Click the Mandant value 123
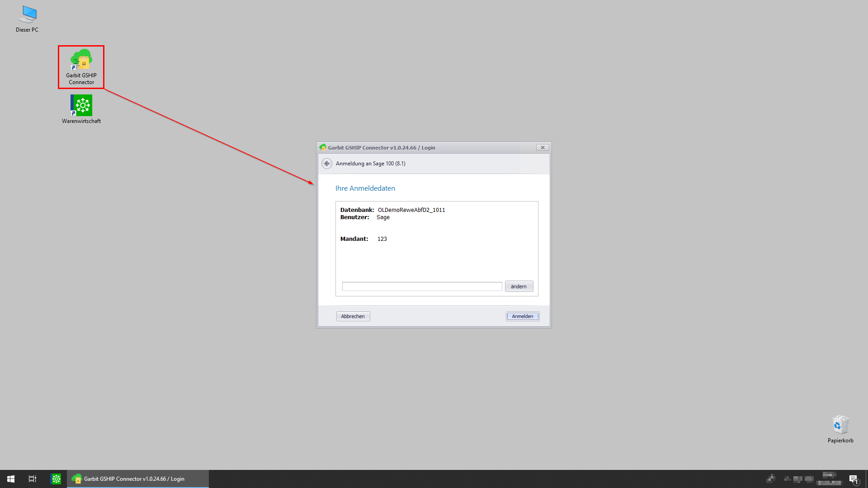Viewport: 868px width, 488px height. point(382,239)
